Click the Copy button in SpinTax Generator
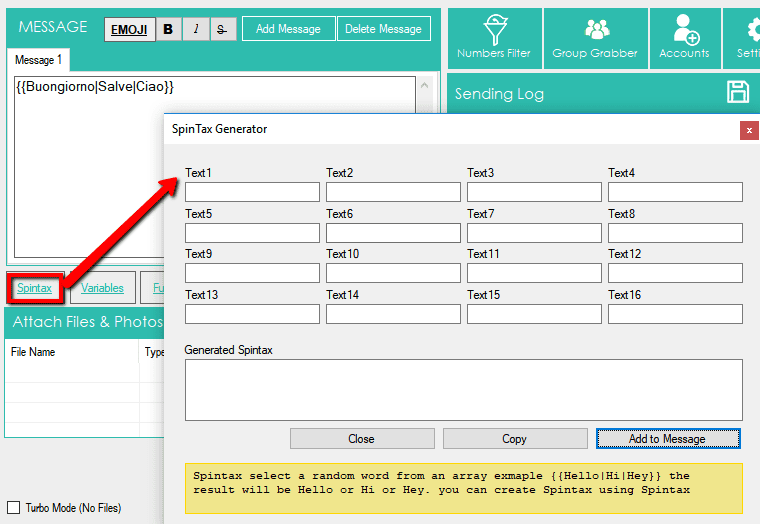 pyautogui.click(x=515, y=439)
